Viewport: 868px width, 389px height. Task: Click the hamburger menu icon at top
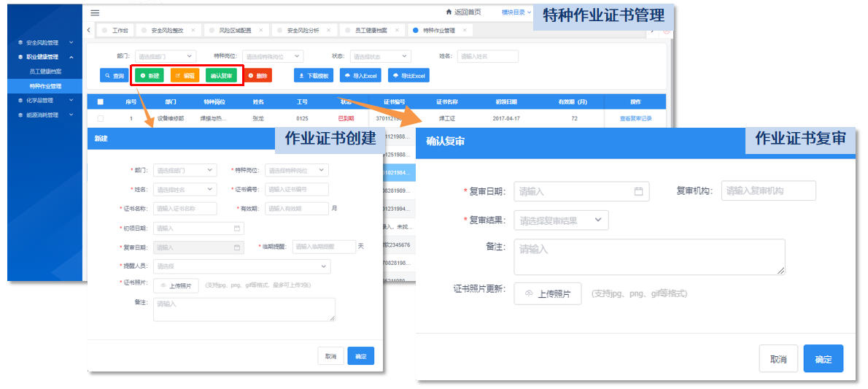click(95, 13)
